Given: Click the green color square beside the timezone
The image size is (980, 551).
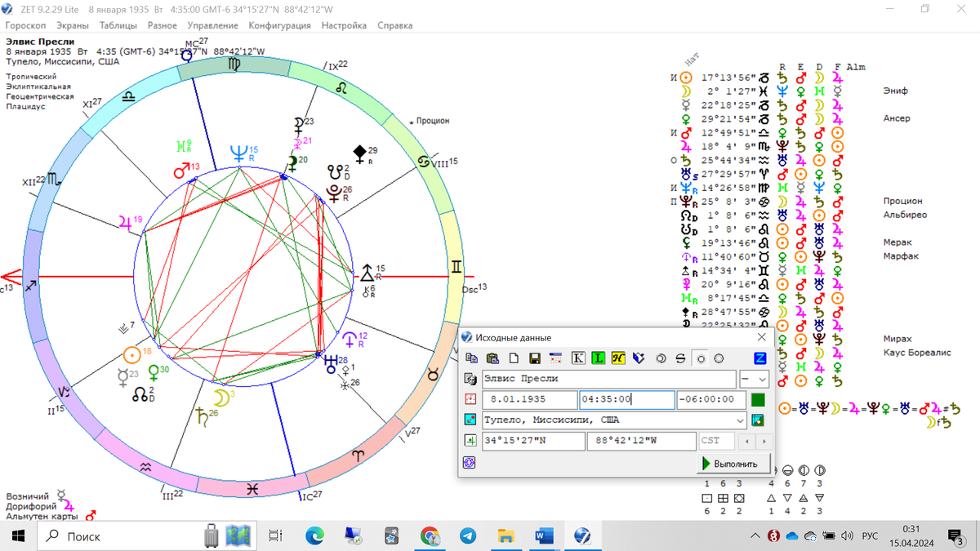Looking at the screenshot, I should [758, 400].
